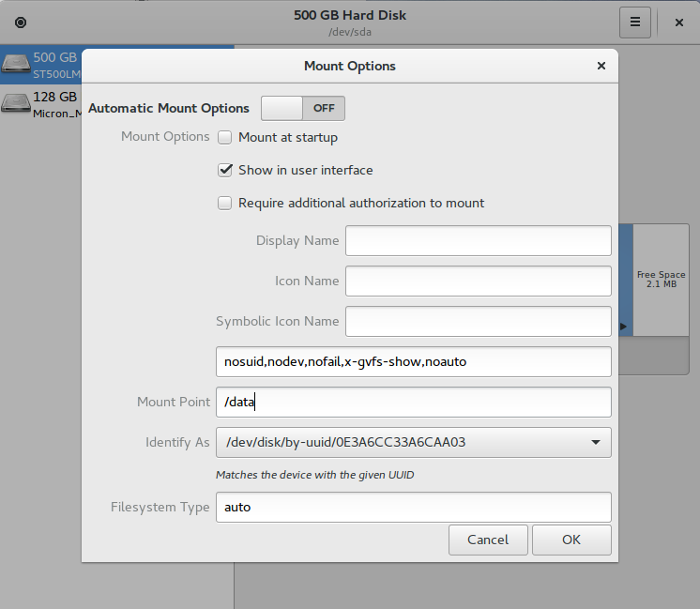Select the 500 GB hard disk icon
The width and height of the screenshot is (700, 609).
click(x=16, y=64)
